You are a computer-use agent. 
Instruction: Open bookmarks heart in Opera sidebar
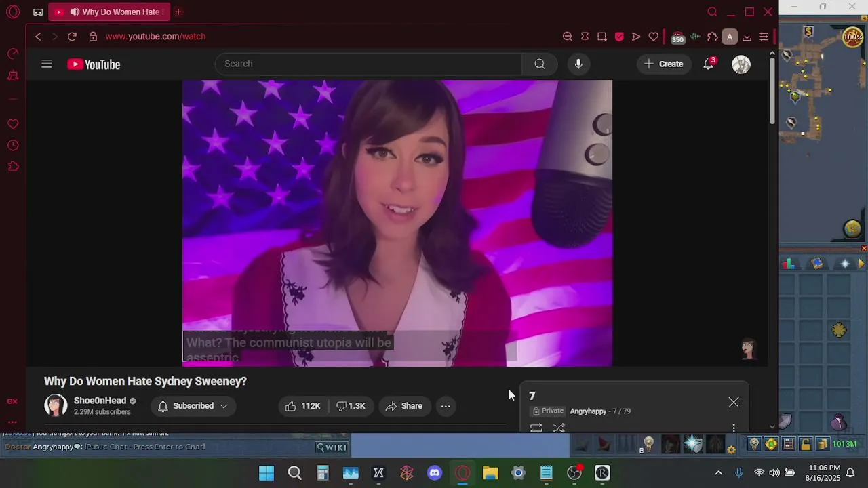click(13, 124)
